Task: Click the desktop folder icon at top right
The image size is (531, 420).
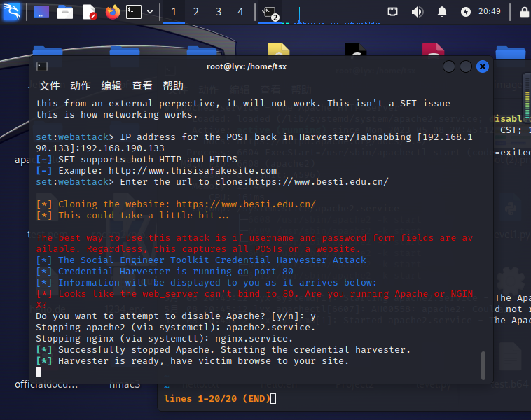Action: click(x=511, y=52)
